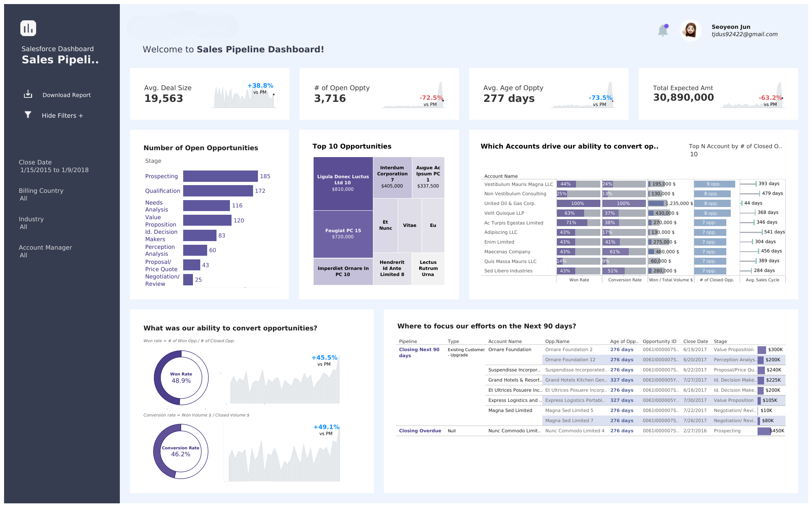This screenshot has width=812, height=507.
Task: Click the filter funnel icon in sidebar
Action: (27, 115)
